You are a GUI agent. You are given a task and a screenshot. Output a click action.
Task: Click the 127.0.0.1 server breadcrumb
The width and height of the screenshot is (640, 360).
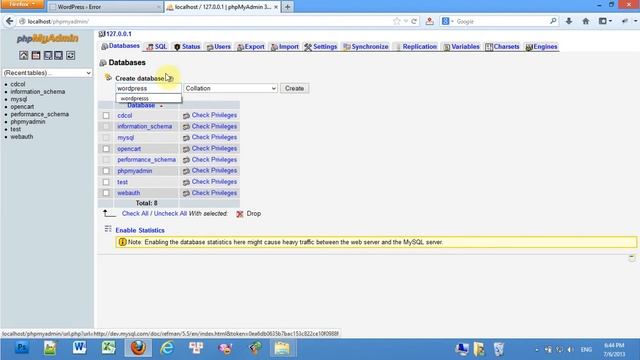119,34
